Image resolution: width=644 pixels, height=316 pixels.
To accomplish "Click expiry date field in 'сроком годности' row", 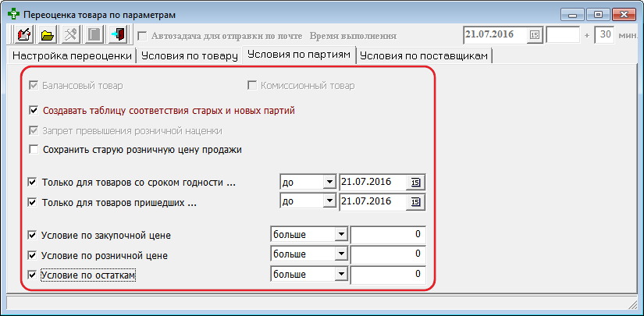I will point(372,183).
